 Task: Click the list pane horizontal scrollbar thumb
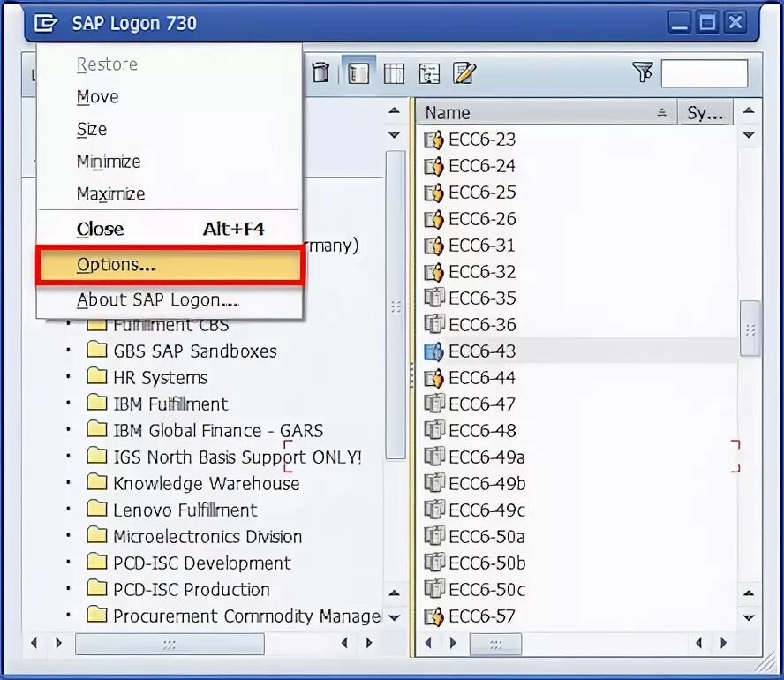(495, 644)
